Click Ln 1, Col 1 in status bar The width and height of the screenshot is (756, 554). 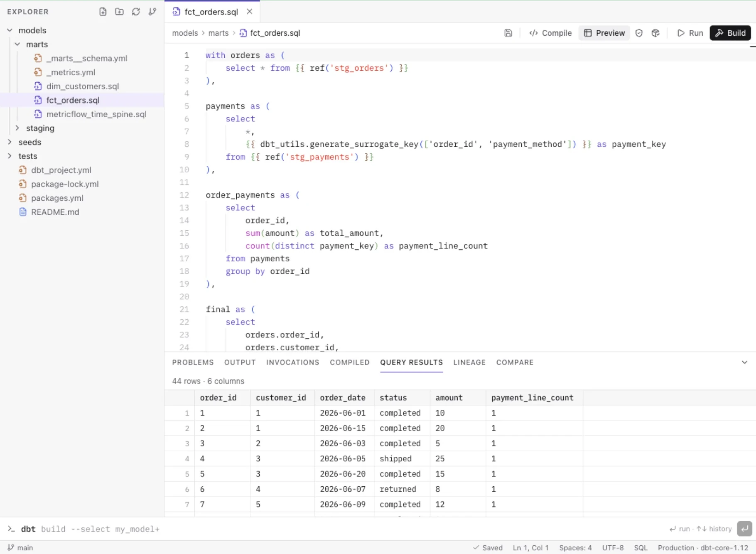tap(530, 548)
